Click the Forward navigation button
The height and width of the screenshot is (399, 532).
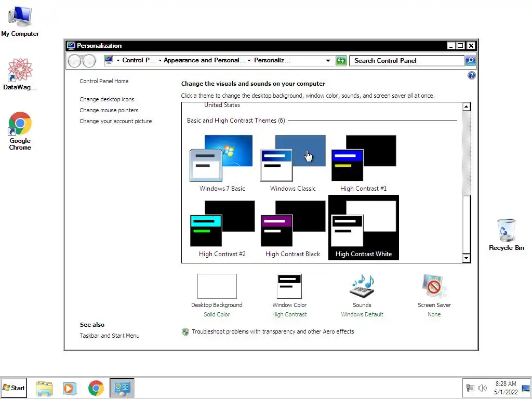click(x=89, y=61)
